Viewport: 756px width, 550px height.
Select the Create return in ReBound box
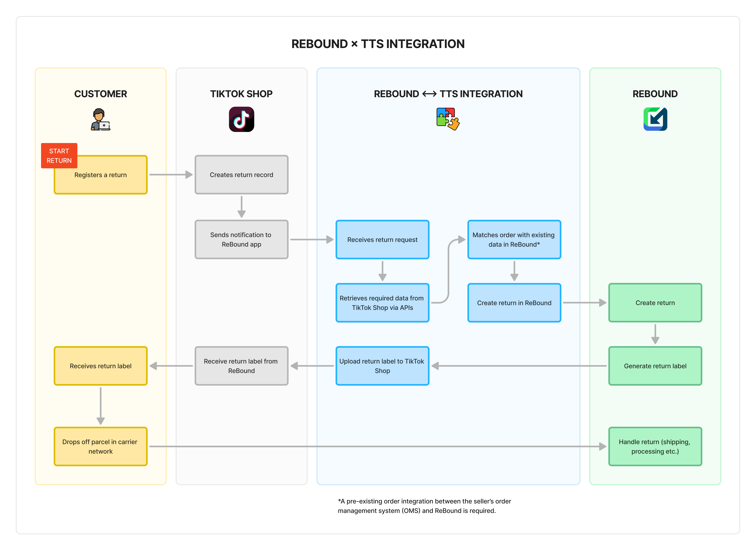514,303
